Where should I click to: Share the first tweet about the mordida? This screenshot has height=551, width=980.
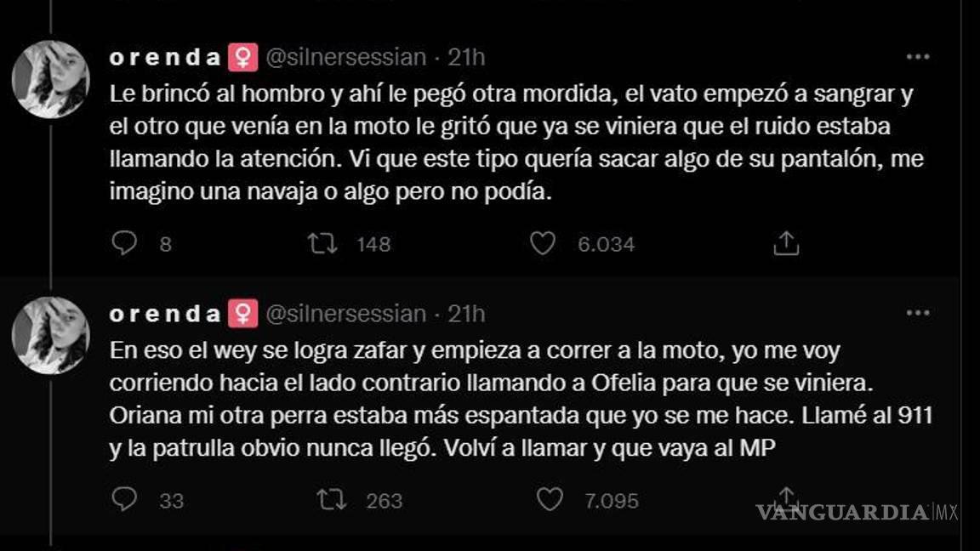(786, 244)
